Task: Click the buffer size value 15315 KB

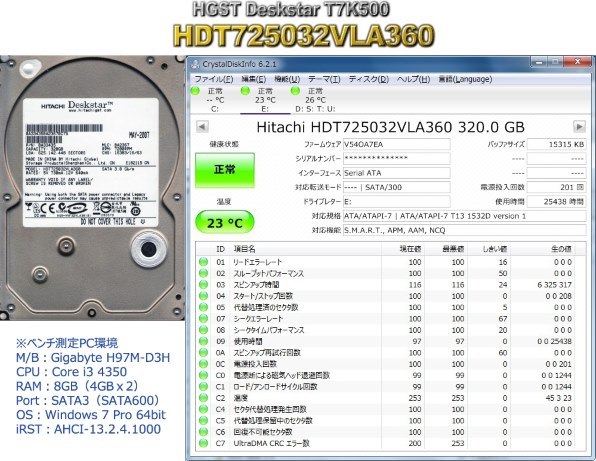Action: 556,144
